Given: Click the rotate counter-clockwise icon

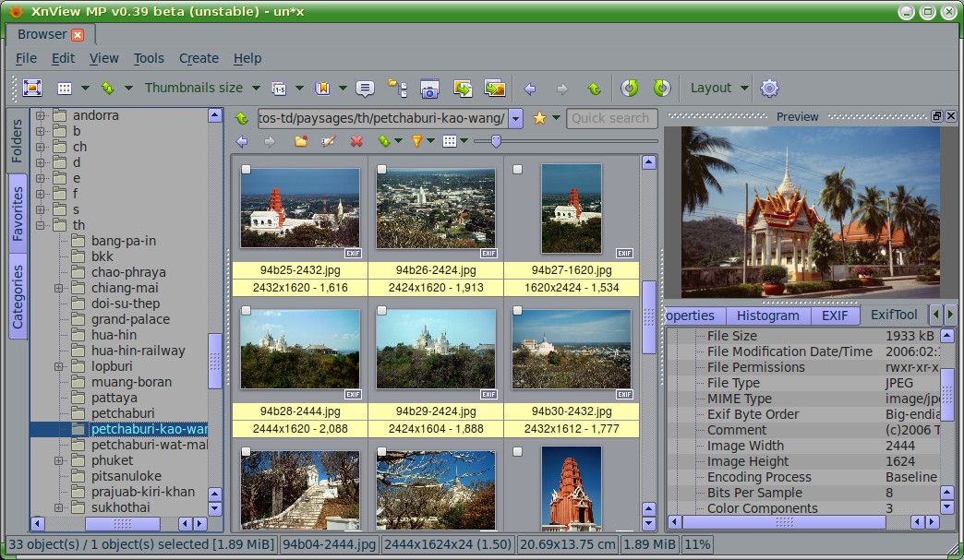Looking at the screenshot, I should 630,89.
